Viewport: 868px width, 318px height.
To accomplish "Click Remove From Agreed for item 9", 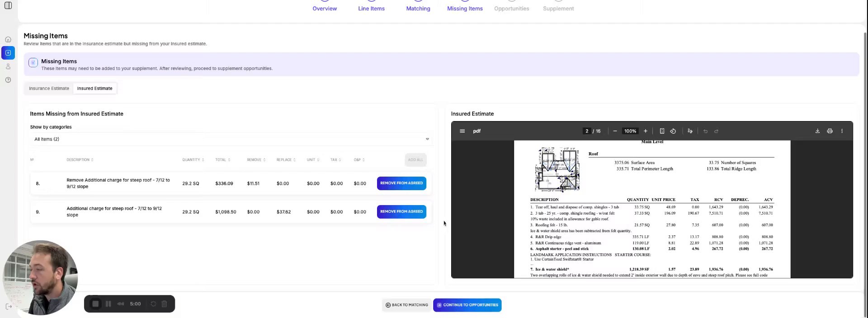I will tap(401, 212).
